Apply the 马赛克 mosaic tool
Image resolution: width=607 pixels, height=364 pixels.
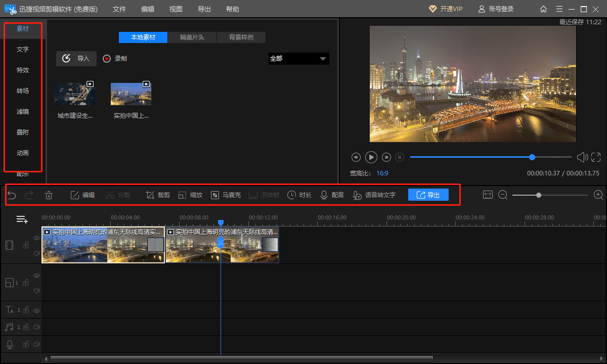pyautogui.click(x=226, y=195)
